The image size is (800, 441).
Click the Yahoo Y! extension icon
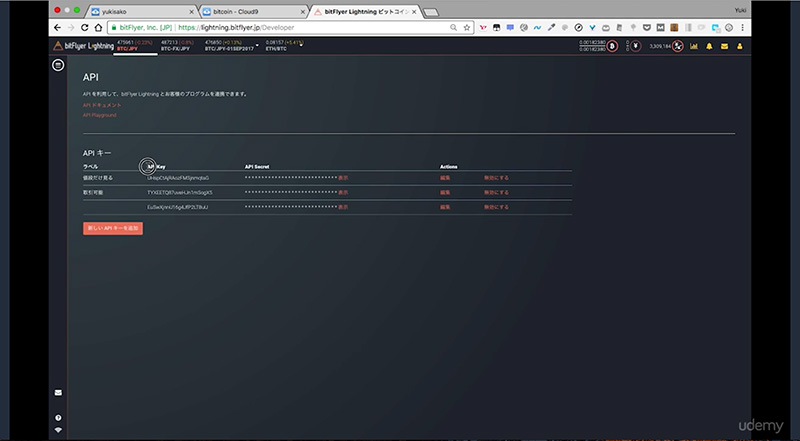pos(483,28)
